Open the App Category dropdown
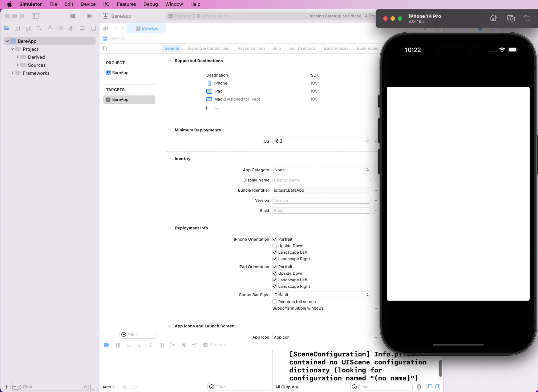 pos(321,170)
